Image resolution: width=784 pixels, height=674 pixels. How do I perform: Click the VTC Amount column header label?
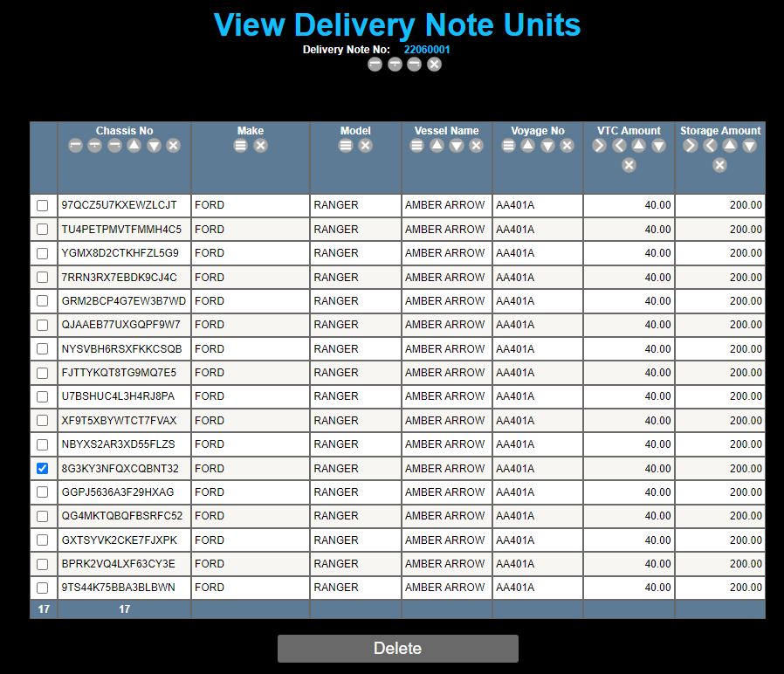(x=629, y=130)
